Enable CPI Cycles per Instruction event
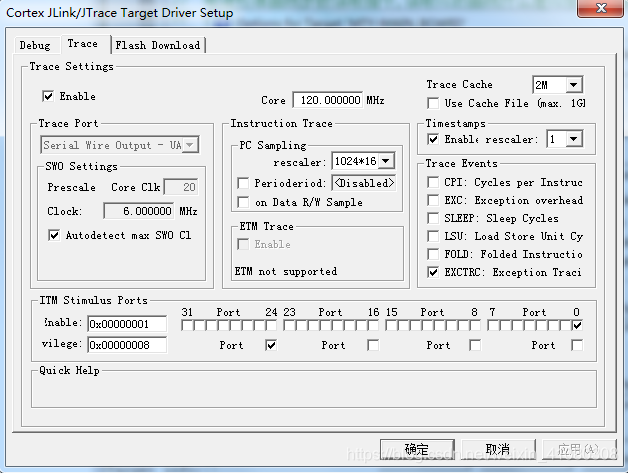Image resolution: width=628 pixels, height=473 pixels. (433, 183)
